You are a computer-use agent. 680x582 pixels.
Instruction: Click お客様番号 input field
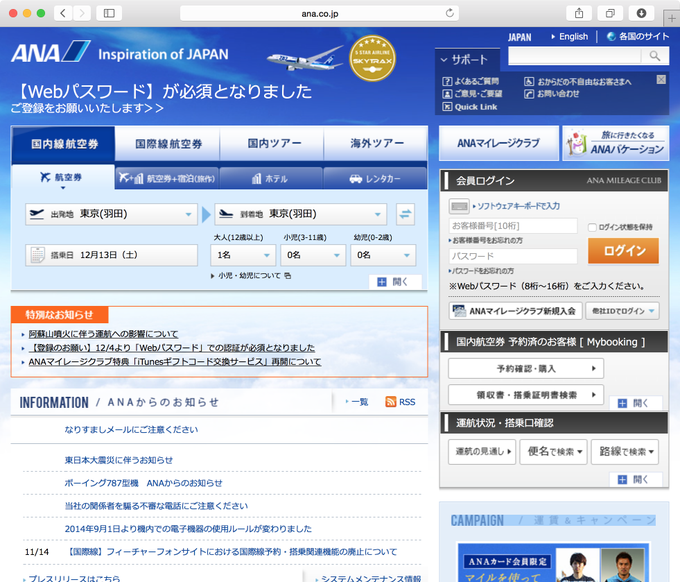513,226
